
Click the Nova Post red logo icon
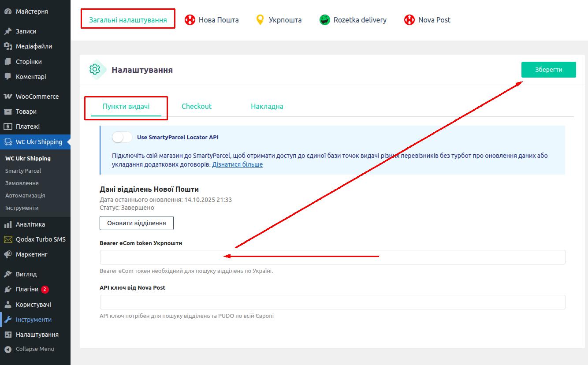pos(409,20)
